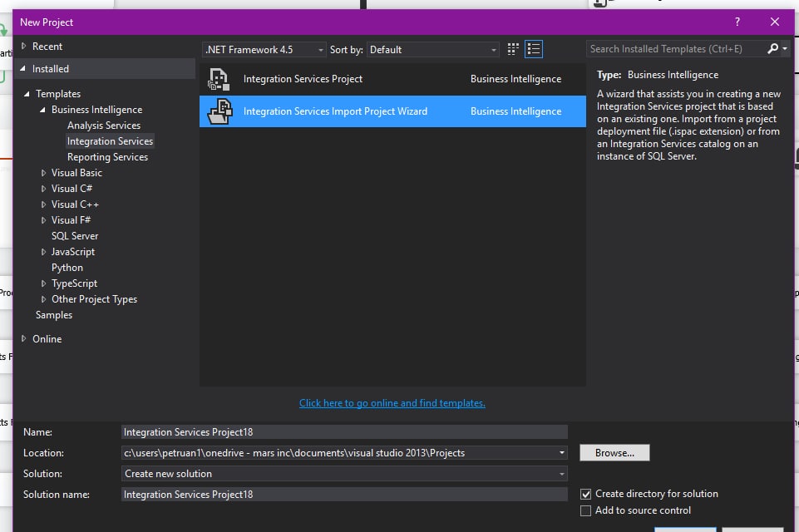Screen dimensions: 799x532
Task: Enable Add to source control checkbox
Action: click(x=586, y=510)
